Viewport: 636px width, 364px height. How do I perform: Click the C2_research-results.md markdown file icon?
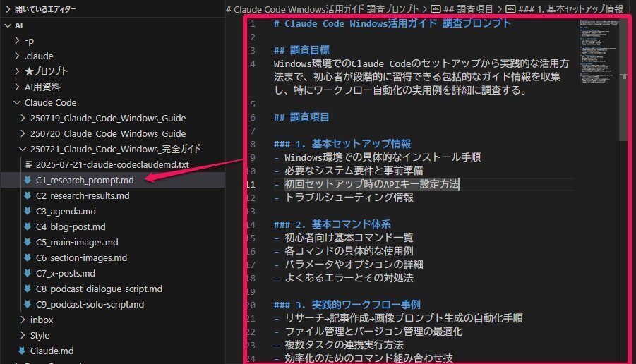[x=28, y=195]
